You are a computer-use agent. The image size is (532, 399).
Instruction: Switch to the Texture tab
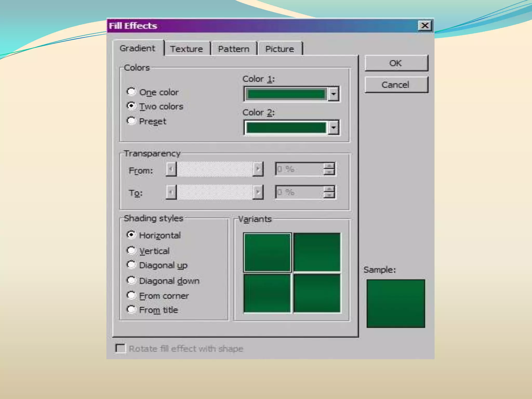pyautogui.click(x=187, y=49)
